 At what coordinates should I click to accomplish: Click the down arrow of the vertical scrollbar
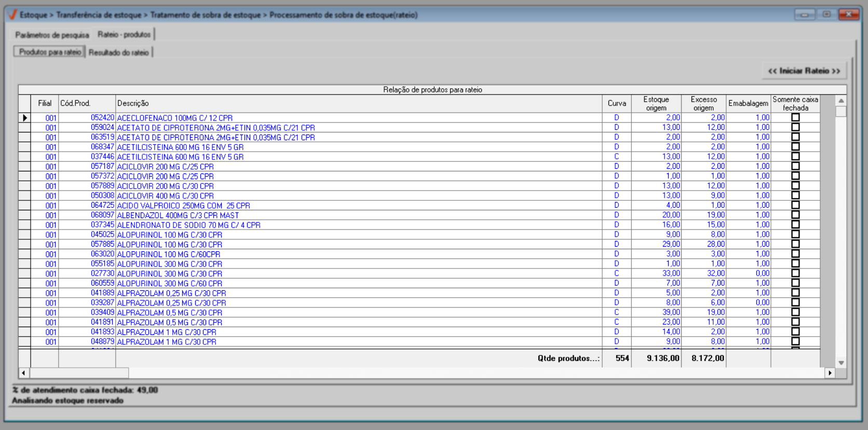pyautogui.click(x=841, y=362)
